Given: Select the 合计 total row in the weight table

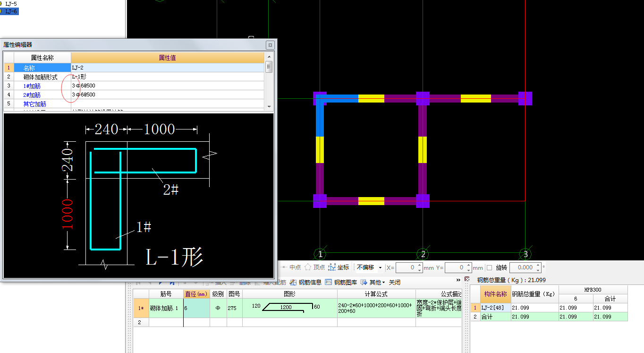Looking at the screenshot, I should pos(495,317).
